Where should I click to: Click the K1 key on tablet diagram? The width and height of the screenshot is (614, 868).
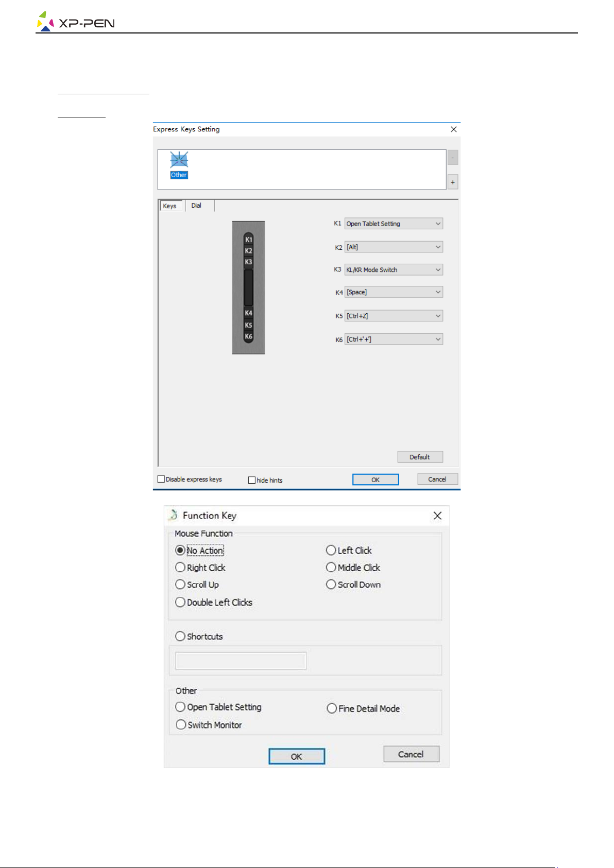248,240
